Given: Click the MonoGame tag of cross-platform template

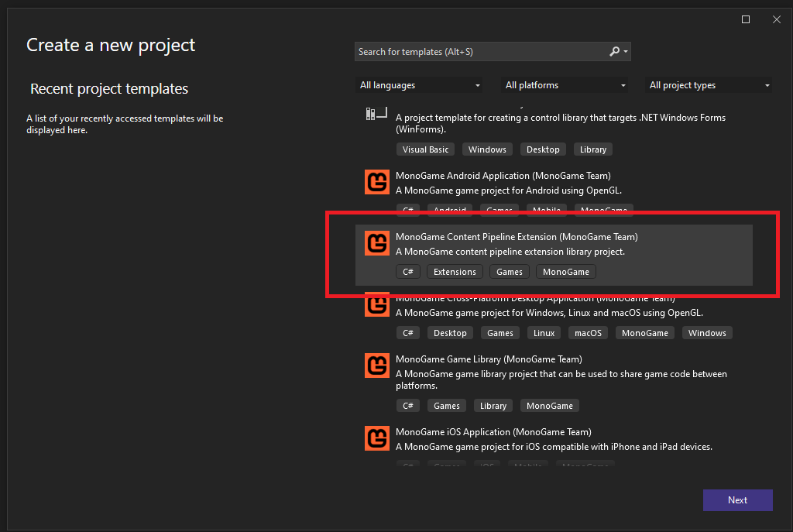Looking at the screenshot, I should click(x=645, y=333).
